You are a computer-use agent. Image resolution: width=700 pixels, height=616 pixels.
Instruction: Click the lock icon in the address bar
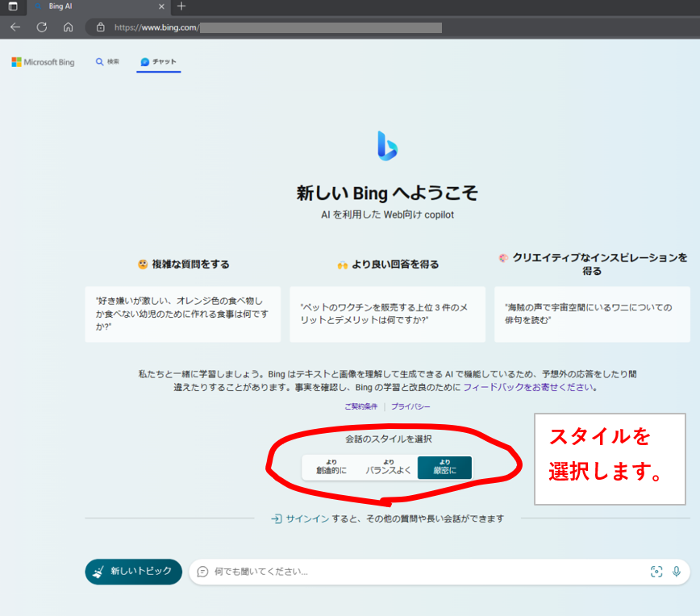click(101, 27)
